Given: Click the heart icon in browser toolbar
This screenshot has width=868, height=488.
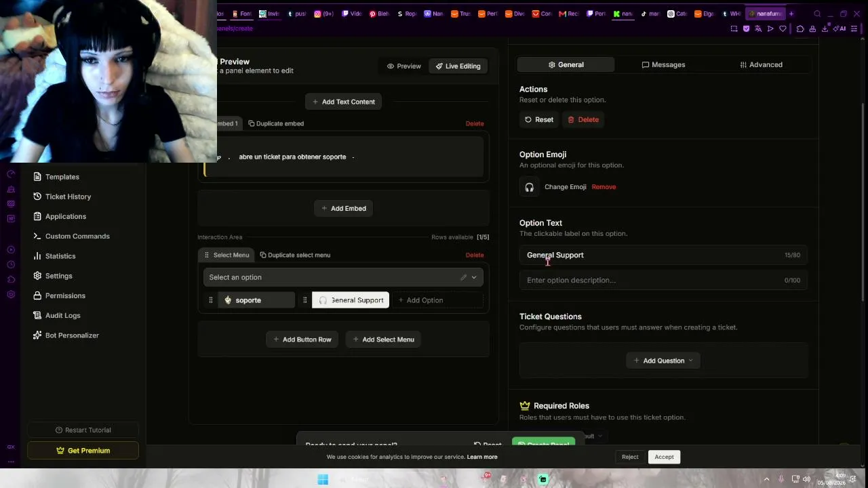Looking at the screenshot, I should (x=783, y=28).
